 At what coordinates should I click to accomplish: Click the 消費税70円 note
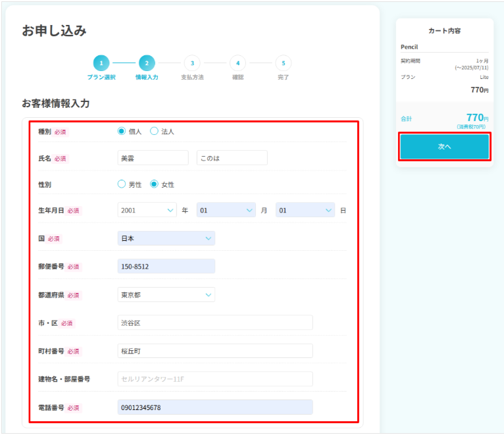tap(471, 127)
